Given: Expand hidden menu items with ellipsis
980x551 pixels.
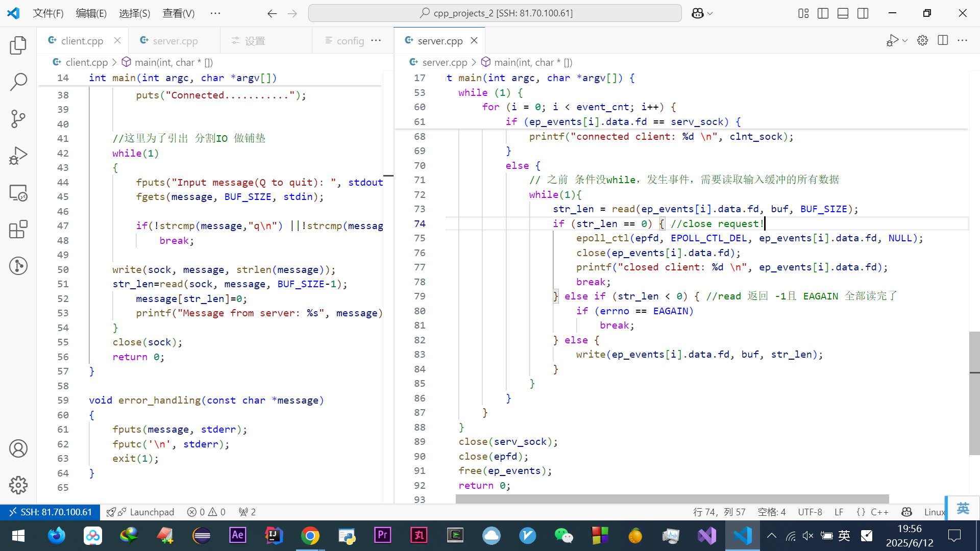Looking at the screenshot, I should pyautogui.click(x=215, y=13).
